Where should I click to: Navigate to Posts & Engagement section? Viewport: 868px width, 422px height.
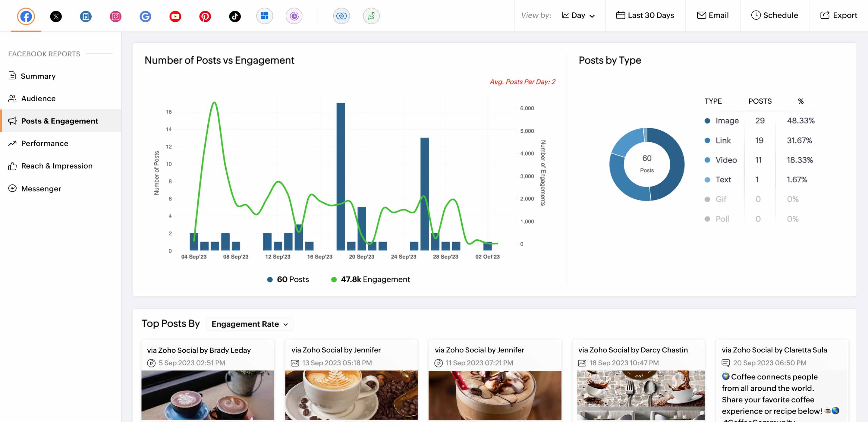pos(59,120)
